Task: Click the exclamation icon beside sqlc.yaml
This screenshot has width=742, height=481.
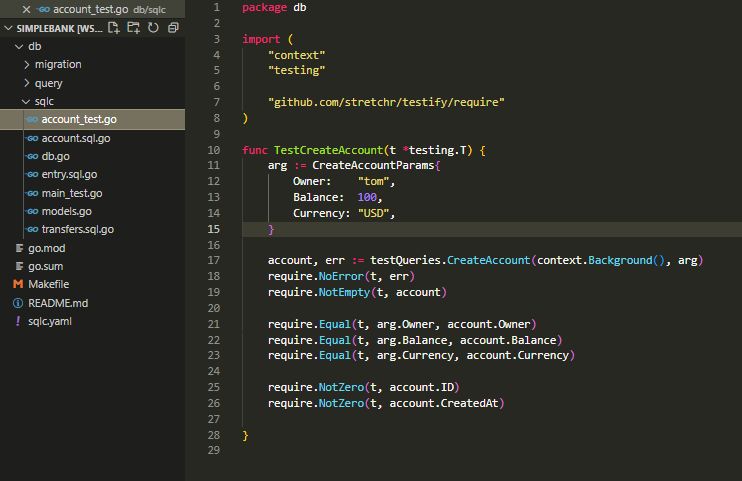Action: (x=18, y=321)
